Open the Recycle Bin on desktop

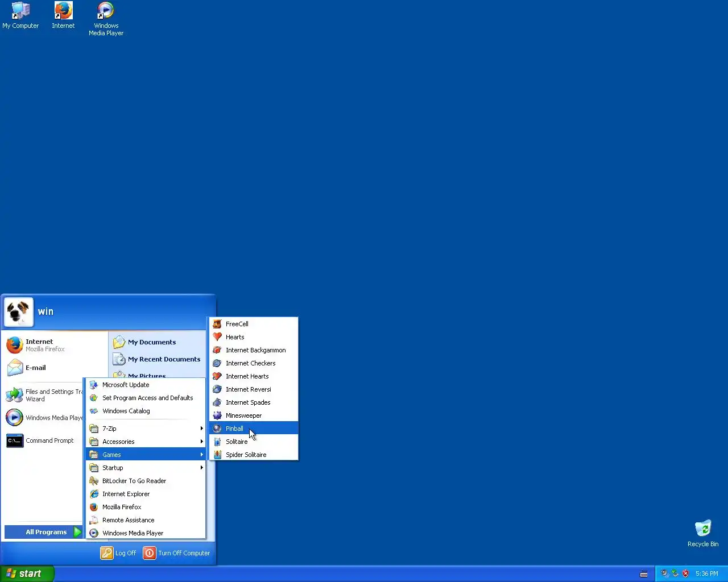703,533
